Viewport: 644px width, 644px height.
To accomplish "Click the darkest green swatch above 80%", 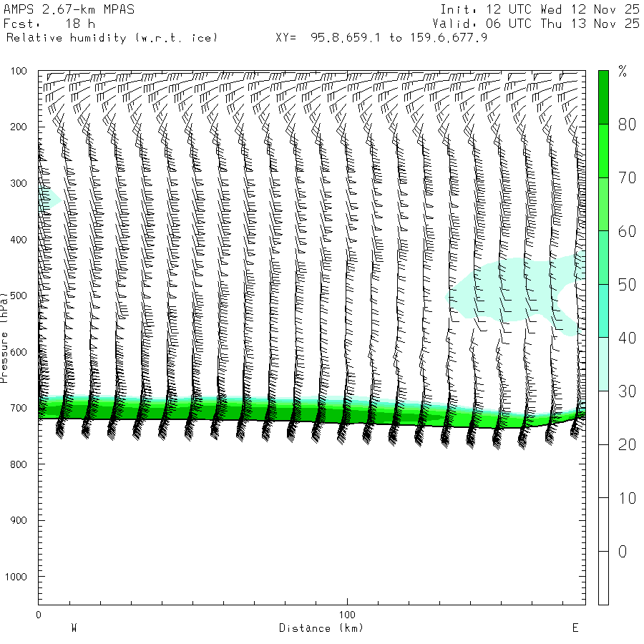I will click(603, 97).
